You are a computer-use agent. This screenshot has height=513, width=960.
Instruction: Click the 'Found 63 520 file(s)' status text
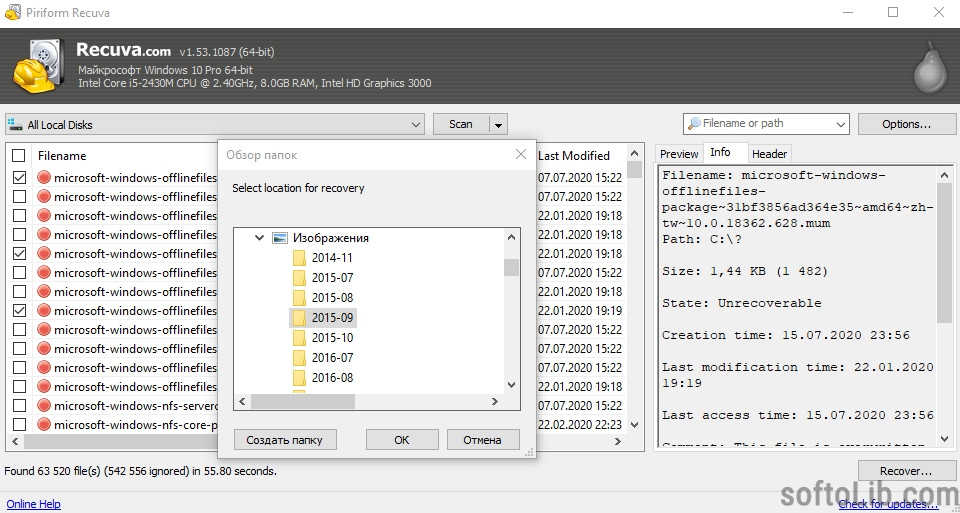pyautogui.click(x=140, y=471)
